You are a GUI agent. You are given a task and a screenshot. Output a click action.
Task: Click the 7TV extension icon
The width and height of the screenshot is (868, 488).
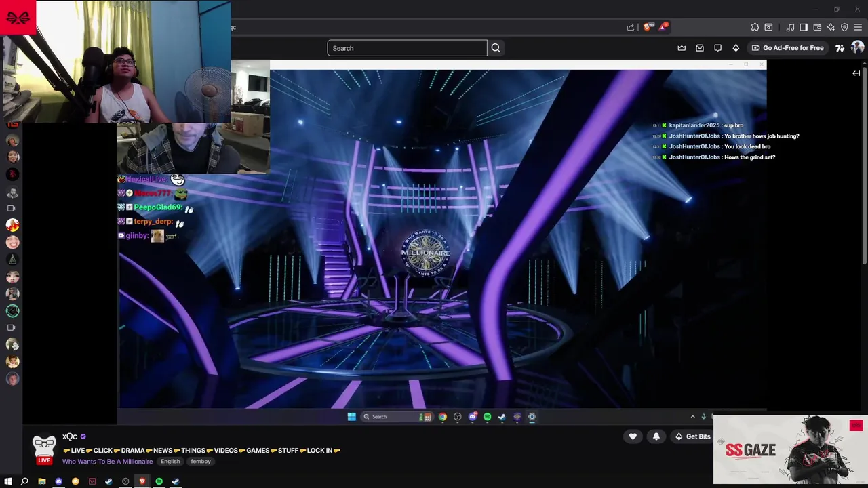click(x=840, y=48)
